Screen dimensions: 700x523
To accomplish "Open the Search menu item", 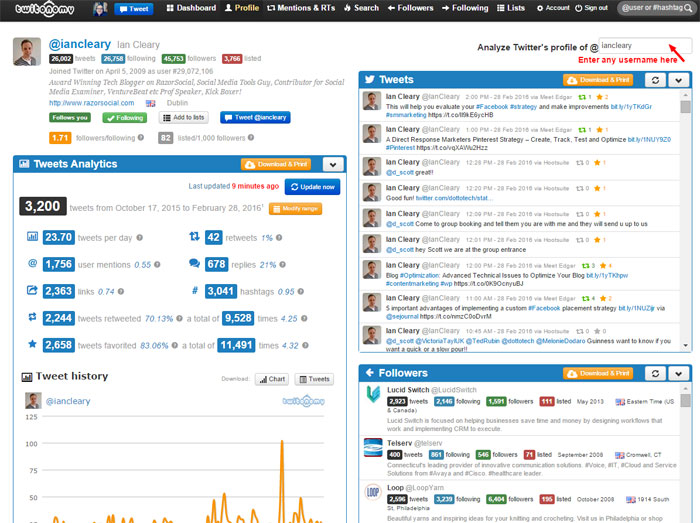I will [361, 8].
